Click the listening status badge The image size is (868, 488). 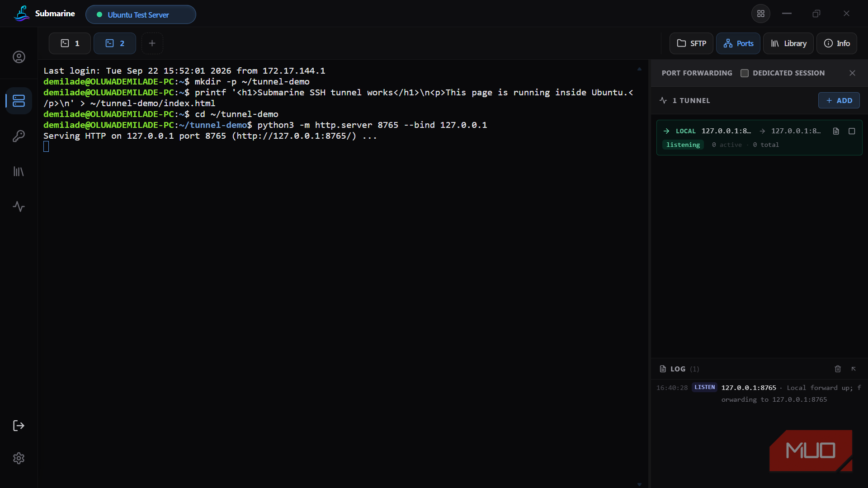pyautogui.click(x=683, y=145)
